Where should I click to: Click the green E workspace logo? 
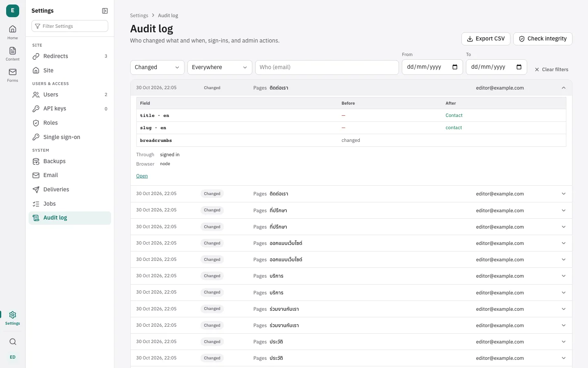coord(13,11)
